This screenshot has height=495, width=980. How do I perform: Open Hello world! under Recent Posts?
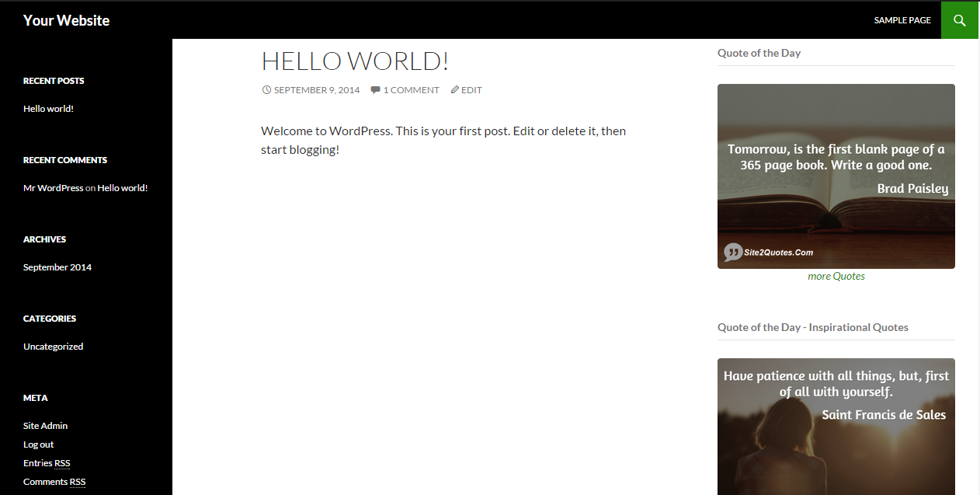[48, 109]
